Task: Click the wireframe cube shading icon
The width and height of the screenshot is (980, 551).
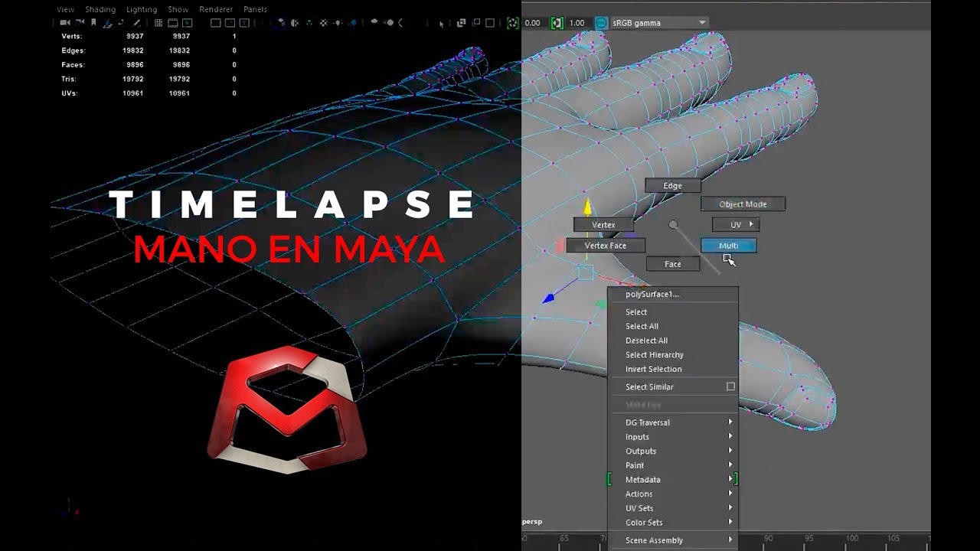Action: tap(283, 23)
